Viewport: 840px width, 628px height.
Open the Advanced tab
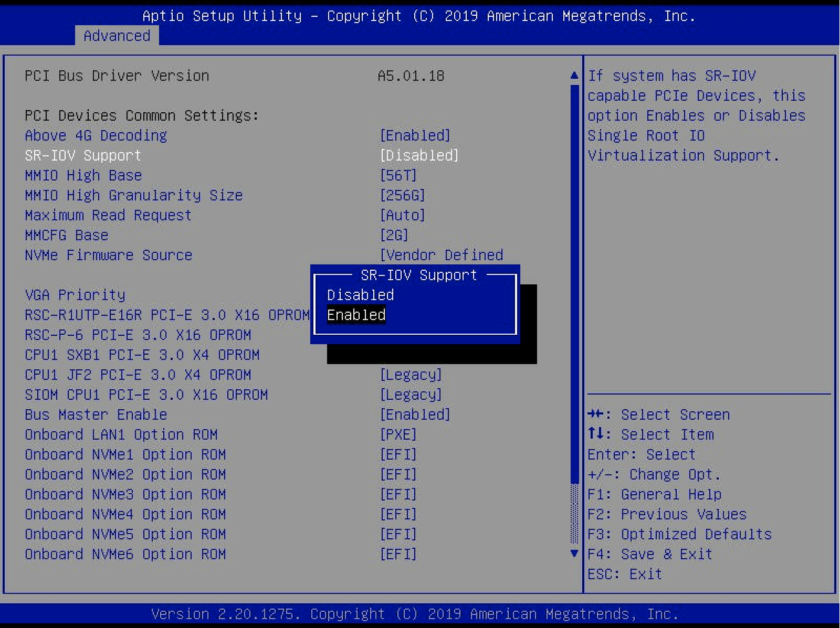click(x=117, y=36)
